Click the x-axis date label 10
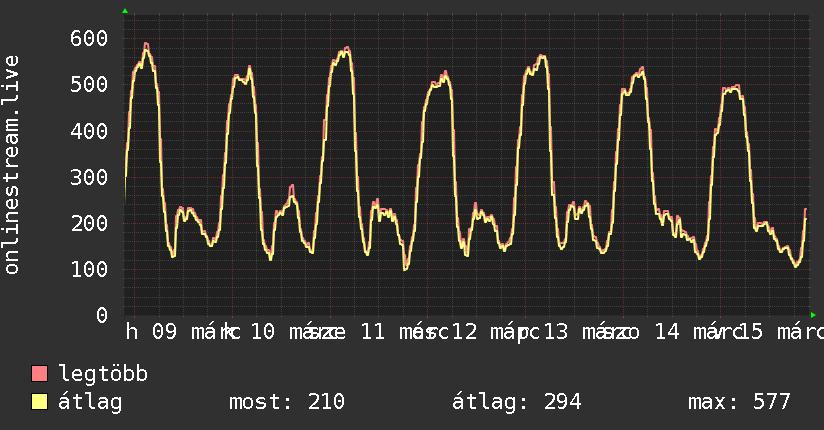The image size is (824, 430). point(262,332)
